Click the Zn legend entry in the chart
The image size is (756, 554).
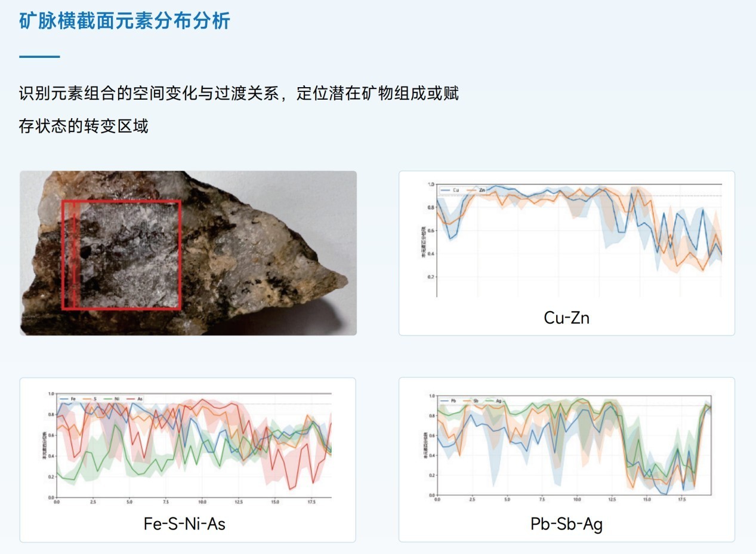(x=476, y=190)
